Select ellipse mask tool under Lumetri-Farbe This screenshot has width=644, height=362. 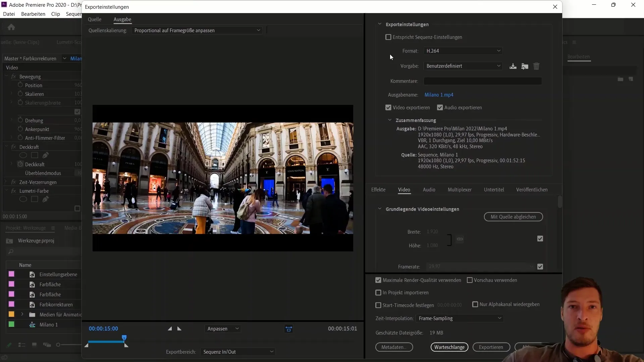[x=23, y=199]
